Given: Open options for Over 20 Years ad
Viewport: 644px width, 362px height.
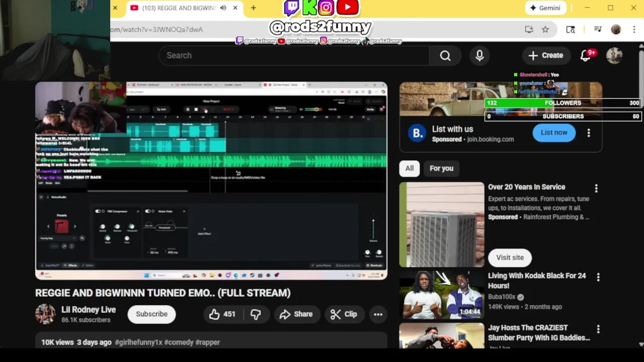Looking at the screenshot, I should (596, 188).
